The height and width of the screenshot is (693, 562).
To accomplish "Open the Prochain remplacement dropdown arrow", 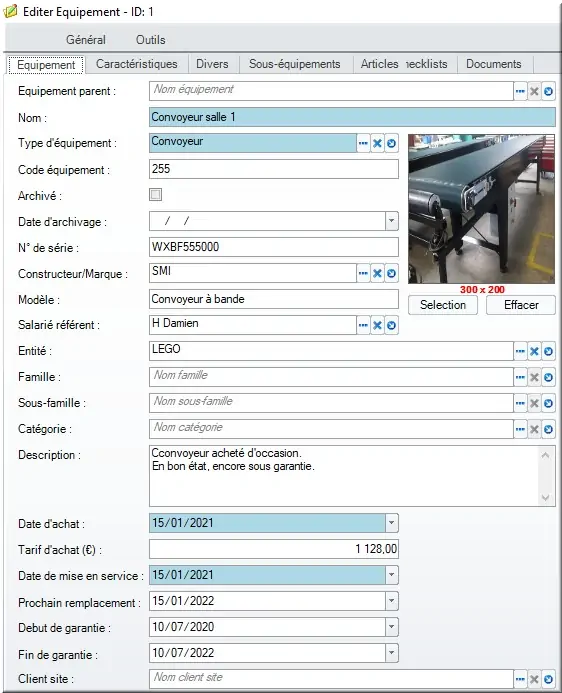I will pyautogui.click(x=391, y=601).
